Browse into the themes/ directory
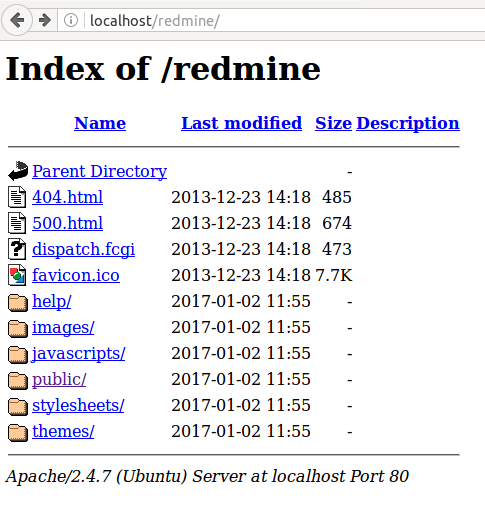Image resolution: width=485 pixels, height=531 pixels. pos(63,431)
